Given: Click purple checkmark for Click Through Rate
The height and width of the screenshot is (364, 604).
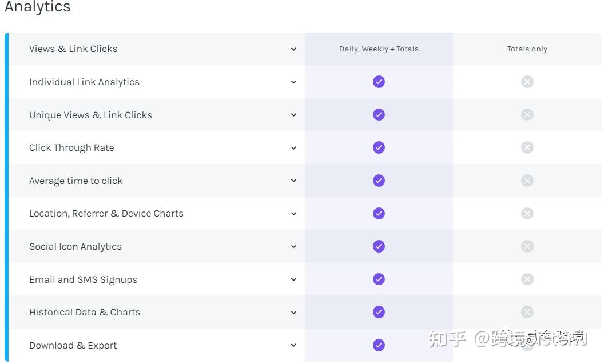Looking at the screenshot, I should pyautogui.click(x=379, y=147).
